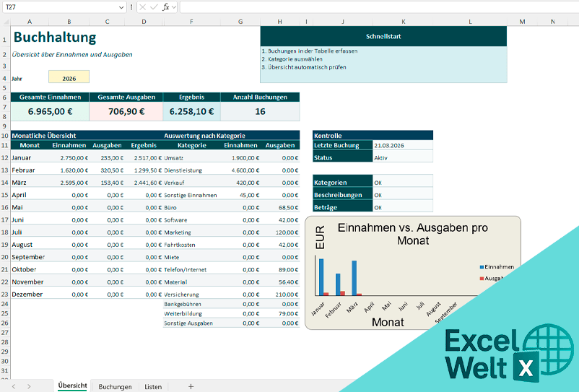Switch to the Buchungen sheet tab
Viewport: 579px width, 392px height.
[x=115, y=386]
